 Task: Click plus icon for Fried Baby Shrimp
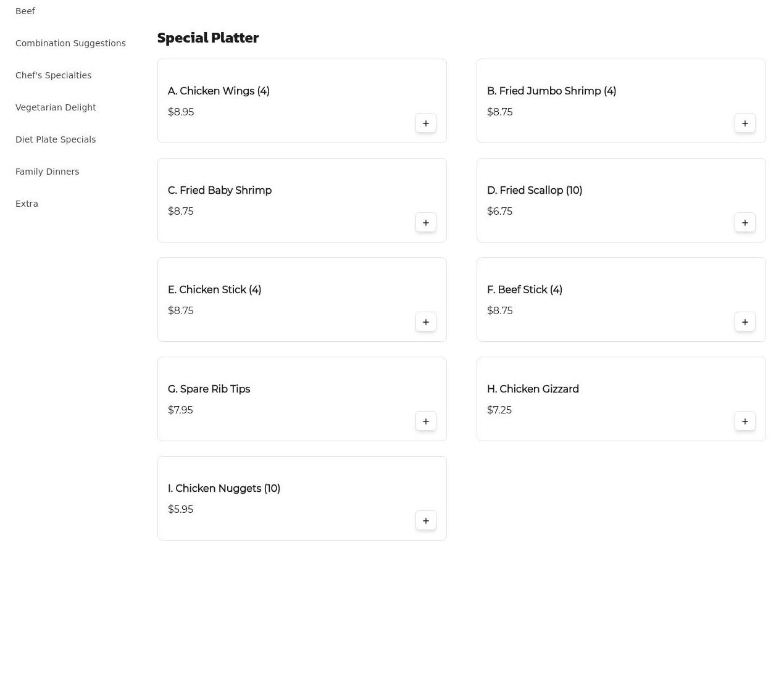pos(425,222)
